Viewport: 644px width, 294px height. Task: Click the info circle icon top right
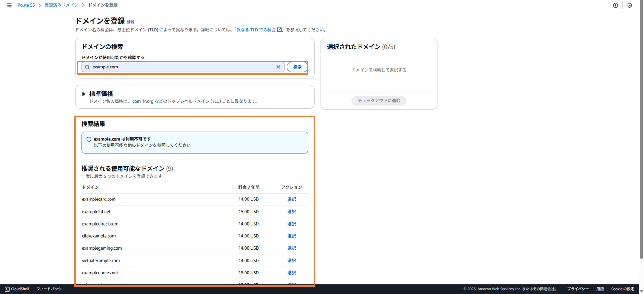pos(615,5)
